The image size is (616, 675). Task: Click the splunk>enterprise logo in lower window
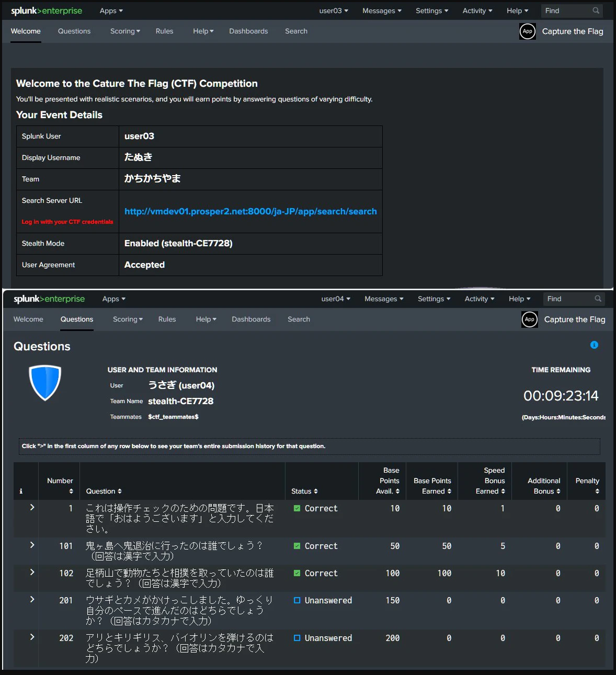[x=49, y=299]
